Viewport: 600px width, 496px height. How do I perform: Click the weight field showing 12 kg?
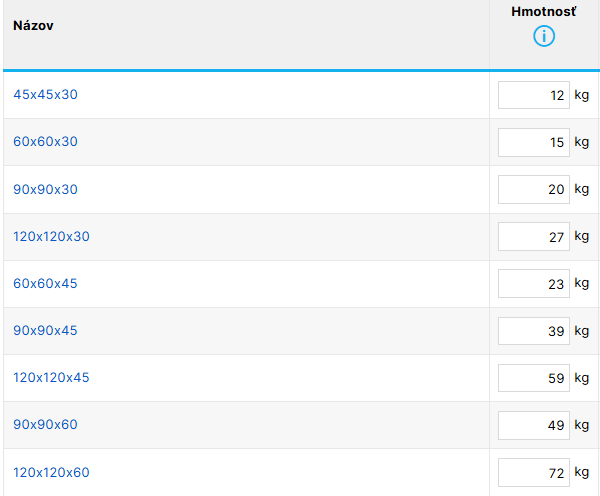[x=534, y=95]
